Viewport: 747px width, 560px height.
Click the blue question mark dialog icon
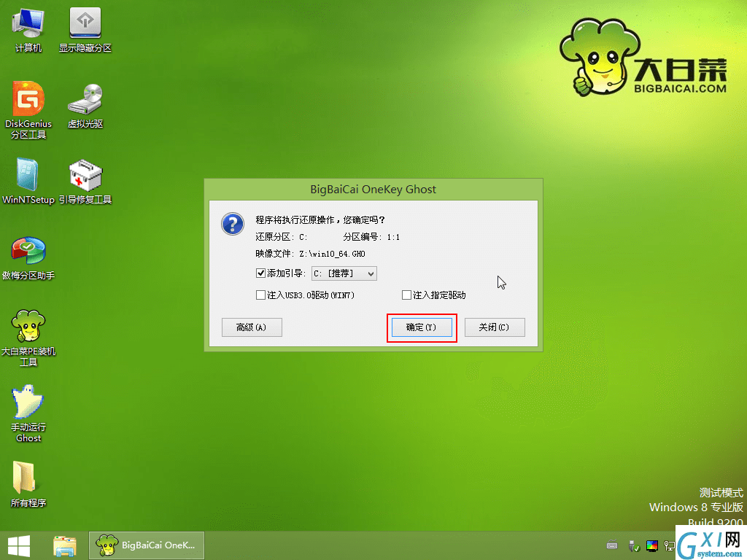233,224
